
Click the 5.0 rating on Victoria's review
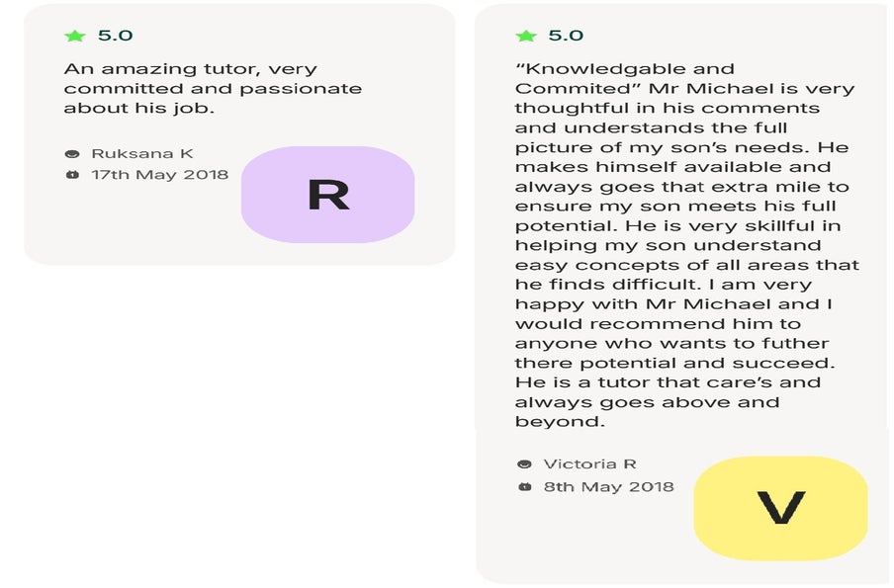click(566, 36)
